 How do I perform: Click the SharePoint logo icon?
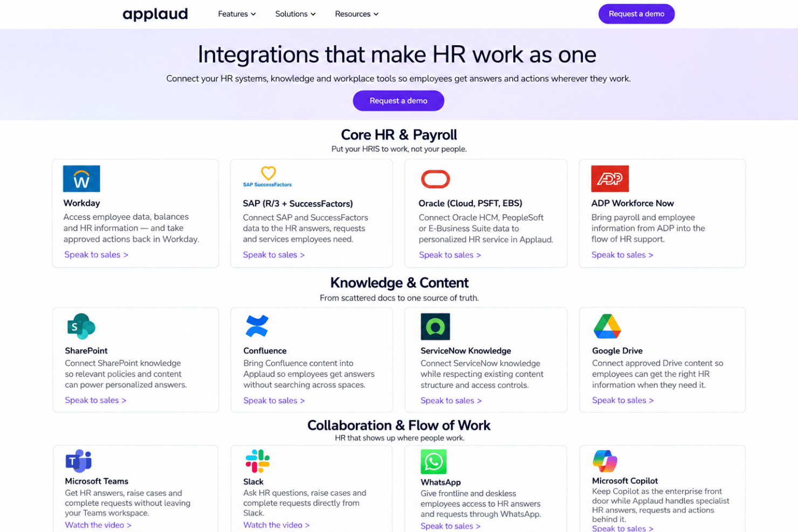click(x=81, y=326)
